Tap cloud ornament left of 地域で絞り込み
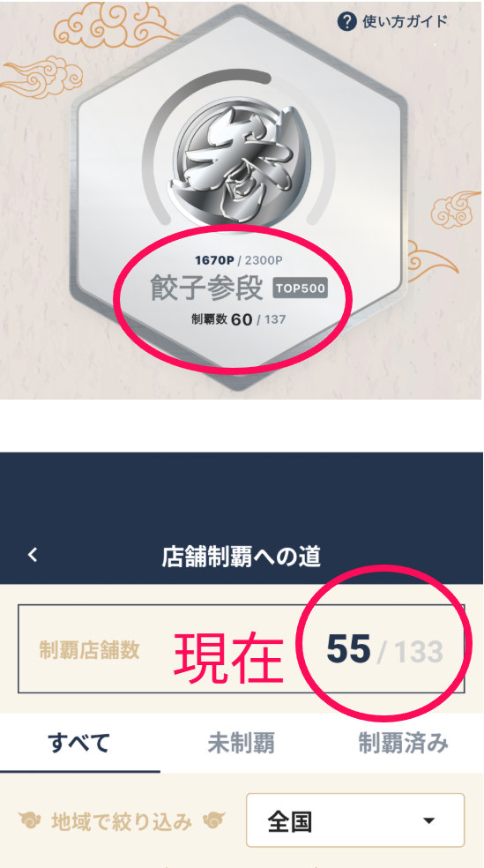Viewport: 484px width, 868px height. pos(29,821)
